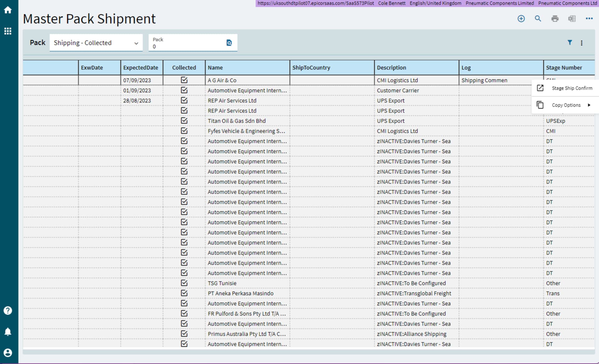
Task: Select the print icon
Action: [555, 19]
